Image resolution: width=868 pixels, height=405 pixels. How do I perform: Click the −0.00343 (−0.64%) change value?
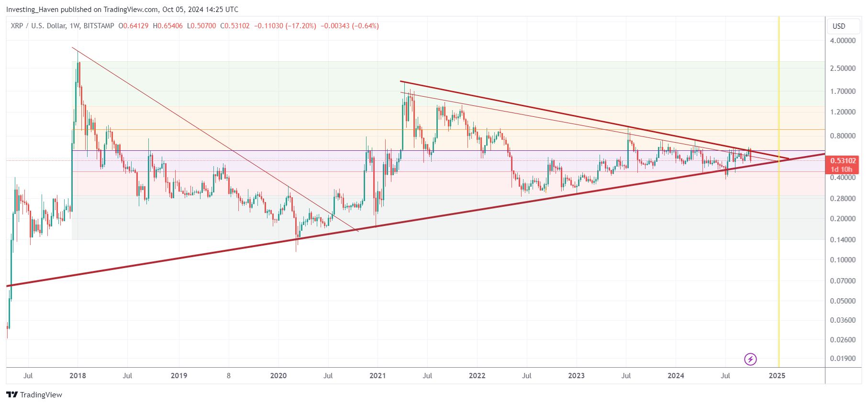tap(350, 26)
